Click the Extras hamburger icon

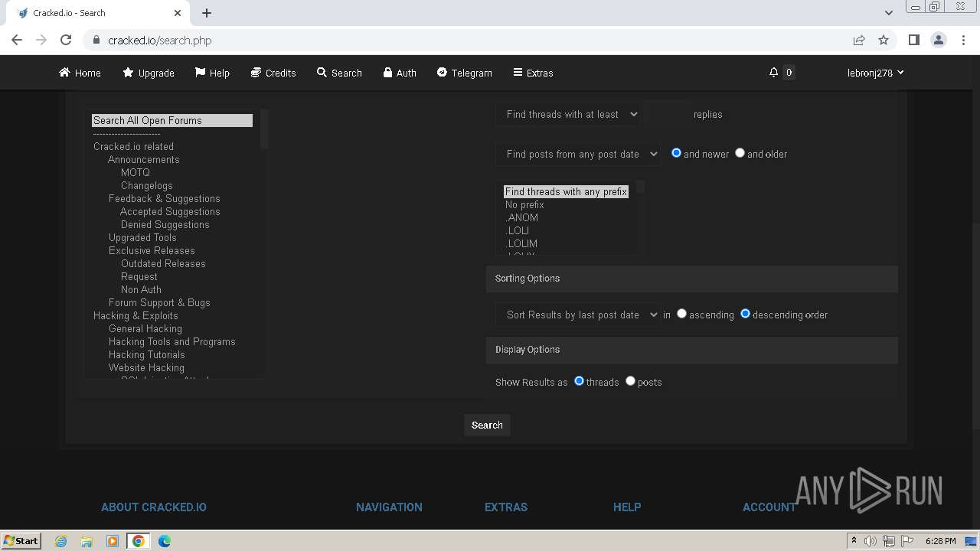coord(518,73)
